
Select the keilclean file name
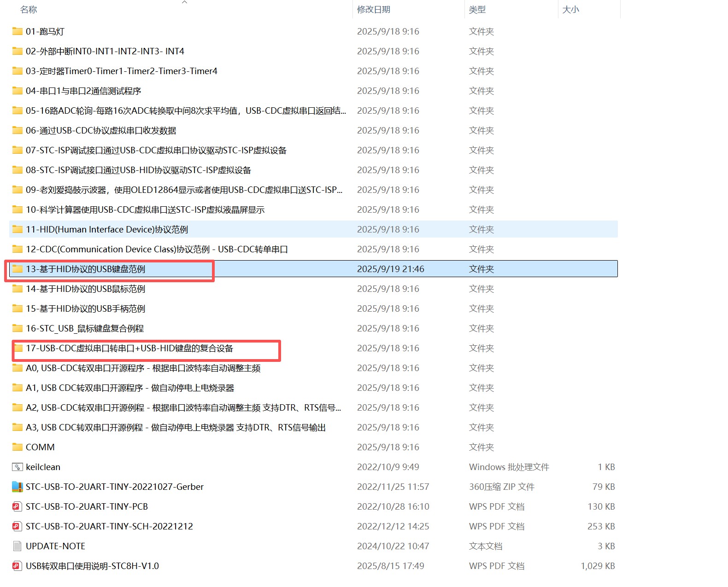coord(43,467)
